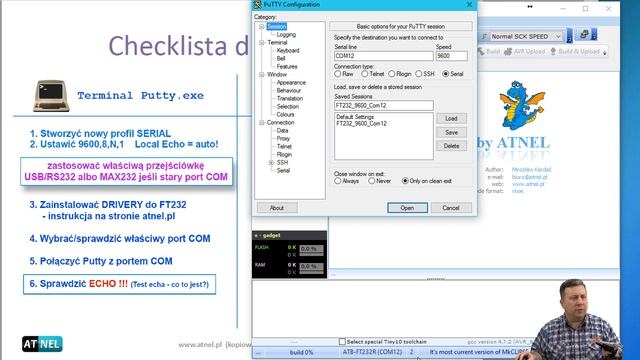640x360 pixels.
Task: Maximize the background application window
Action: (x=585, y=8)
